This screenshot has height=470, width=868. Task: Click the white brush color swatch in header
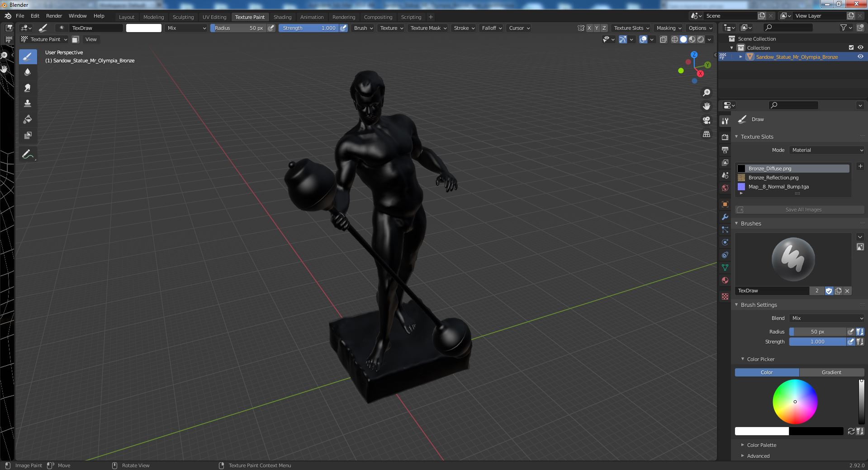143,28
